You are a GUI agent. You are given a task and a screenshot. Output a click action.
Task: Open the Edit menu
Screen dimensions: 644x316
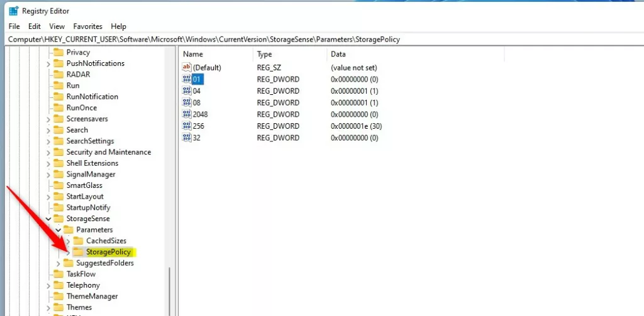pos(35,26)
